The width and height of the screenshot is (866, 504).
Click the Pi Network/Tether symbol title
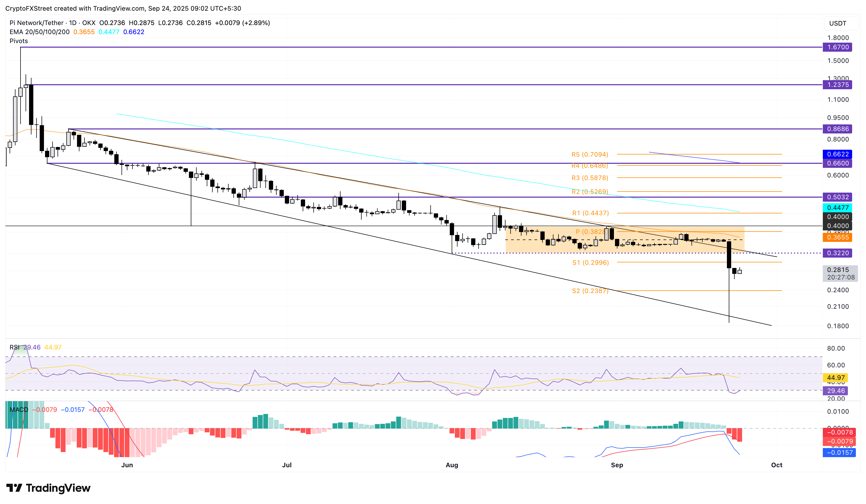click(x=37, y=23)
